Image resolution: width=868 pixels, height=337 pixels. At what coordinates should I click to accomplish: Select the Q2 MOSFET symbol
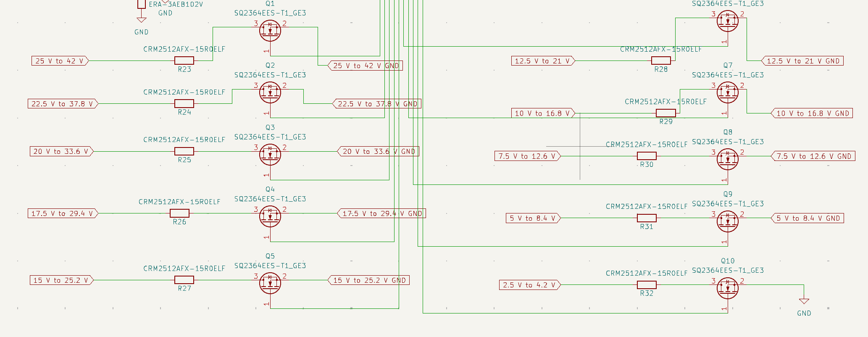tap(270, 93)
